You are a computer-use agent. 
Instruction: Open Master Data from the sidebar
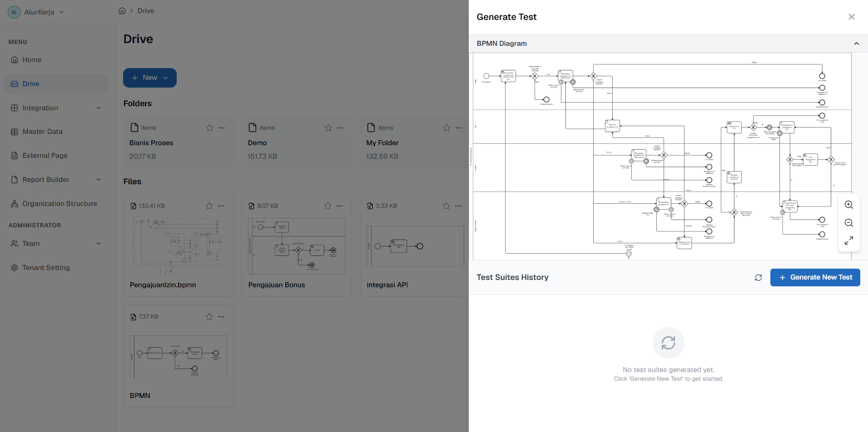click(42, 131)
